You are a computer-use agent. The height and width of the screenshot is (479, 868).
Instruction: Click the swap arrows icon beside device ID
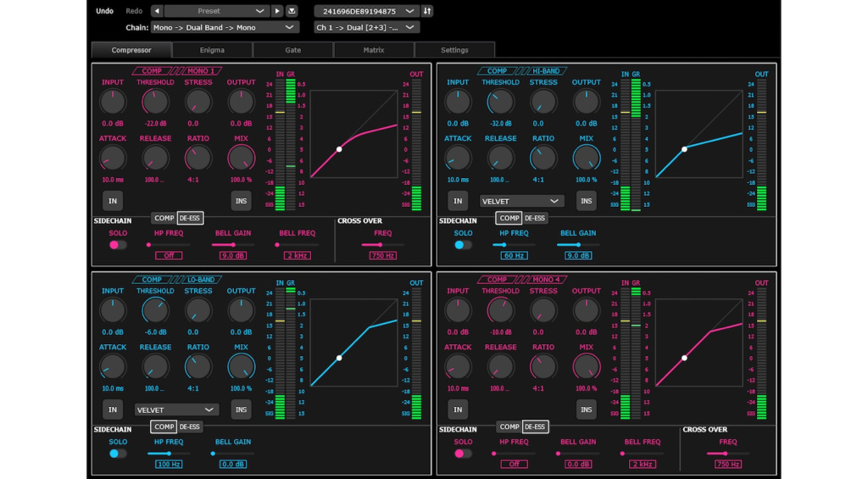pos(427,11)
